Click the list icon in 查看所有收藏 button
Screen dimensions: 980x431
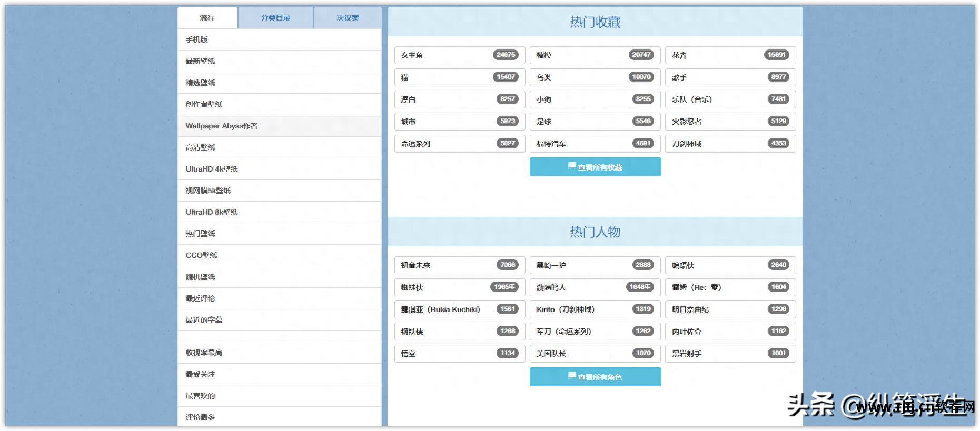click(x=572, y=166)
